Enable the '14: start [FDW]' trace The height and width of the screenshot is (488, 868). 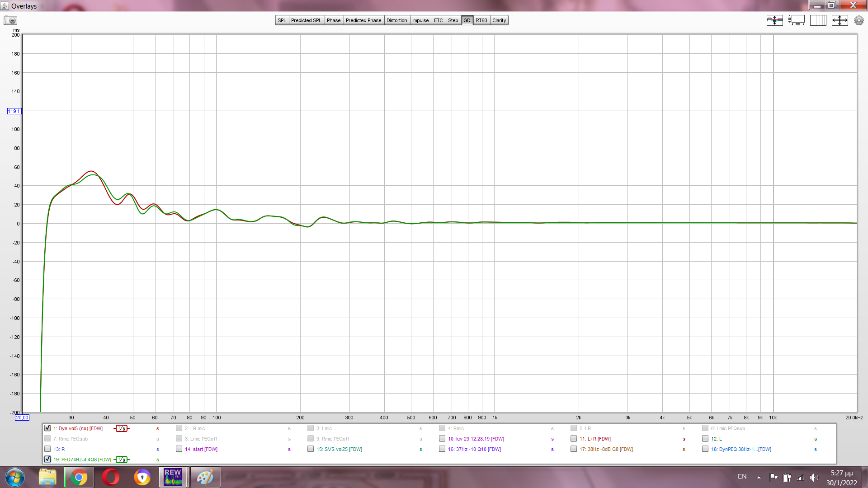tap(179, 449)
